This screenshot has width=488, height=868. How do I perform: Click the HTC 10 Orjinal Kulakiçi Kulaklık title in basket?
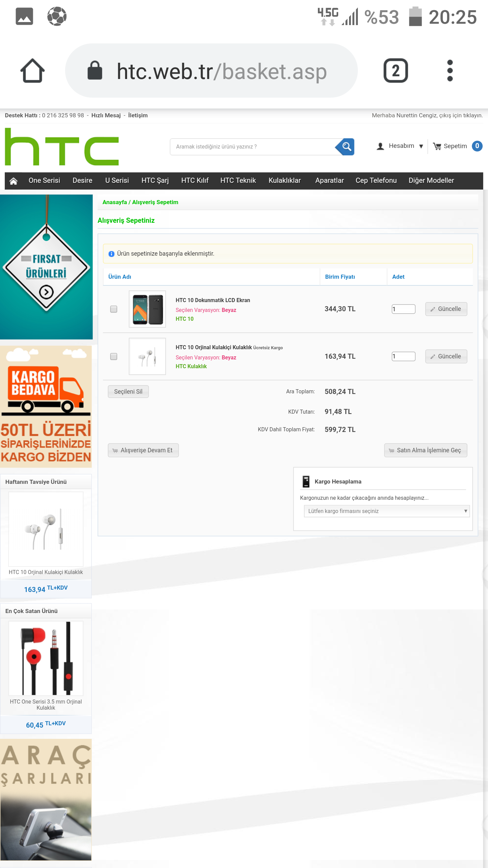click(x=213, y=347)
